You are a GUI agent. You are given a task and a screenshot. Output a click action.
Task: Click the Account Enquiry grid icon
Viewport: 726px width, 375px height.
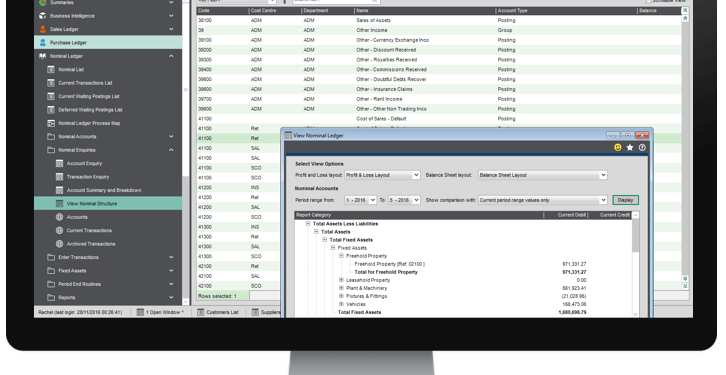tap(59, 163)
